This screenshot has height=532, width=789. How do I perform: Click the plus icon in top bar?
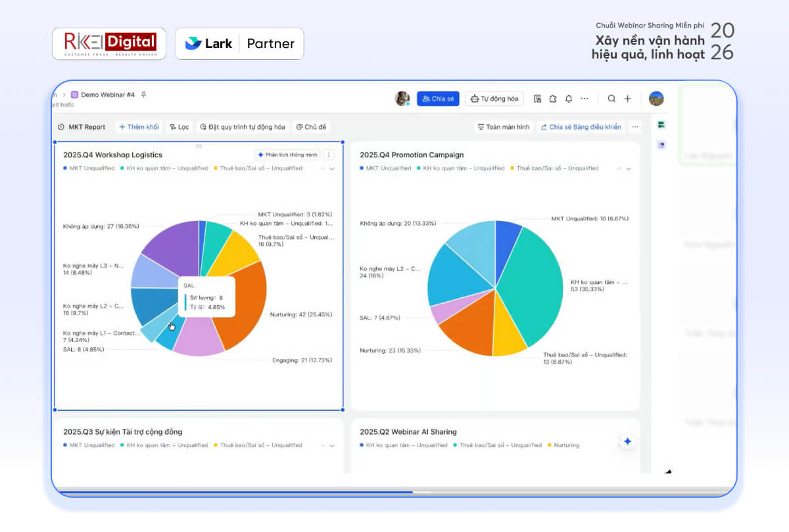coord(627,99)
